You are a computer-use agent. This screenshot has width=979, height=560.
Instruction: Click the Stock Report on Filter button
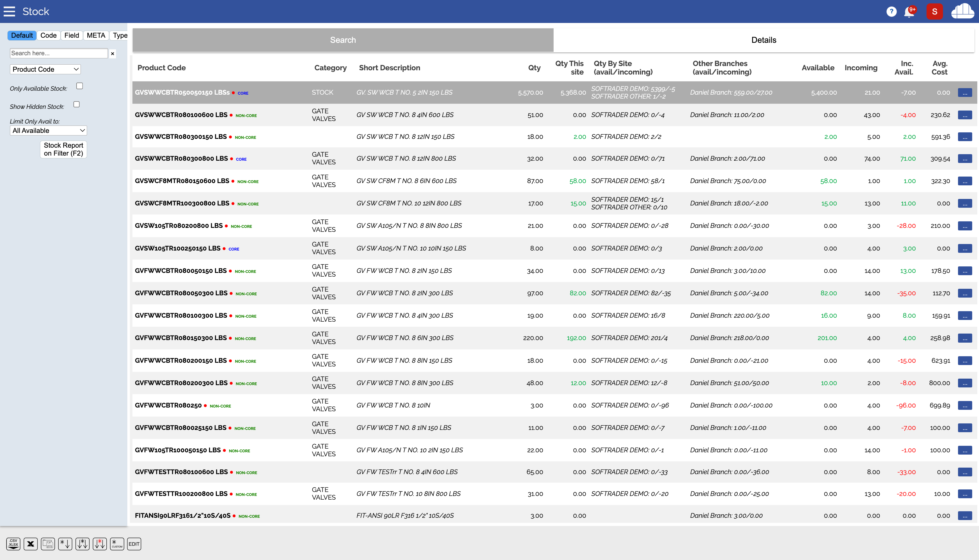pyautogui.click(x=64, y=149)
